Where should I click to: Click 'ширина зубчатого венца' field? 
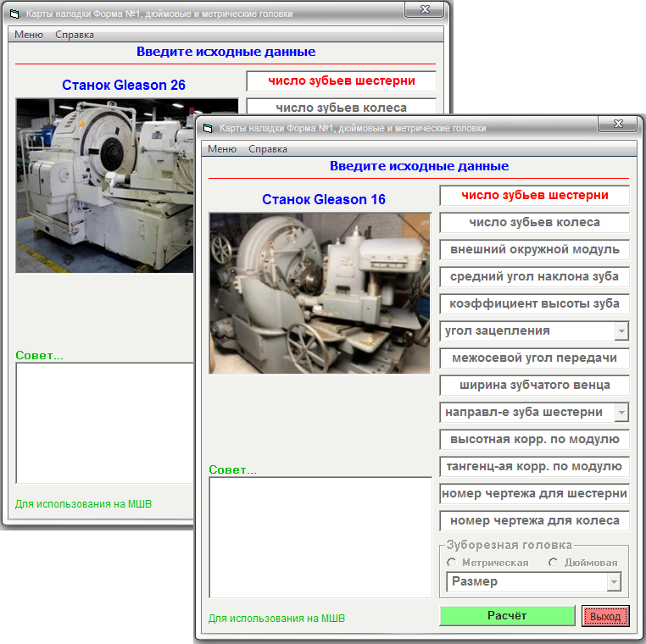pyautogui.click(x=534, y=386)
